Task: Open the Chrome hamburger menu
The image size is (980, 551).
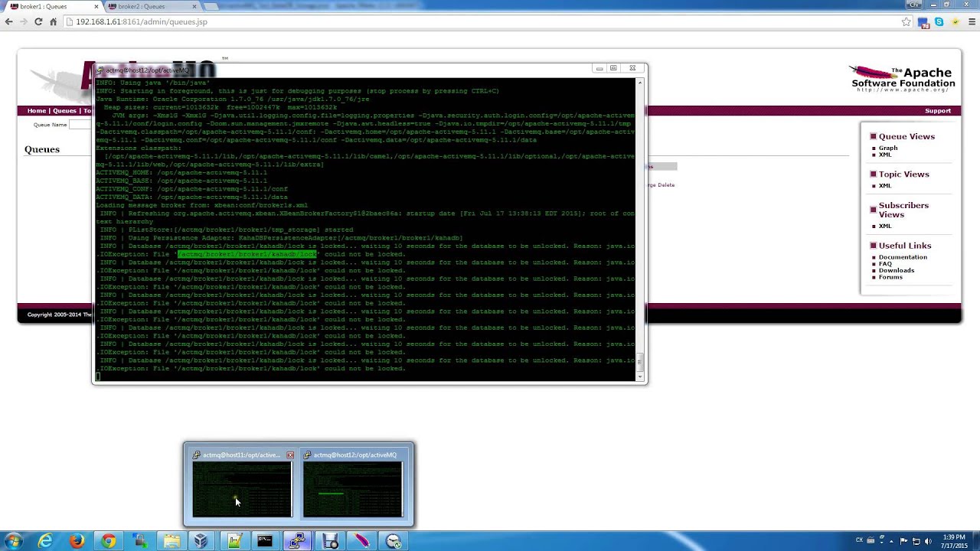Action: point(971,21)
